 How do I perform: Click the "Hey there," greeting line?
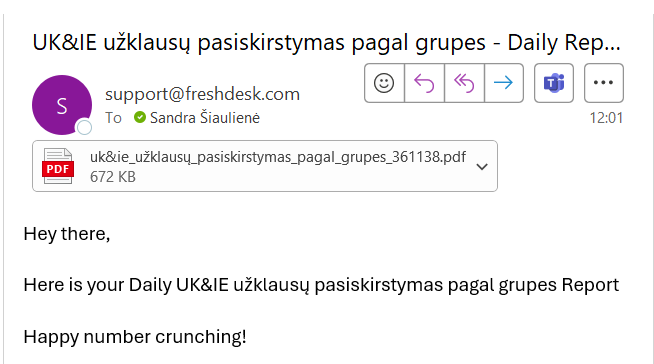tap(67, 234)
